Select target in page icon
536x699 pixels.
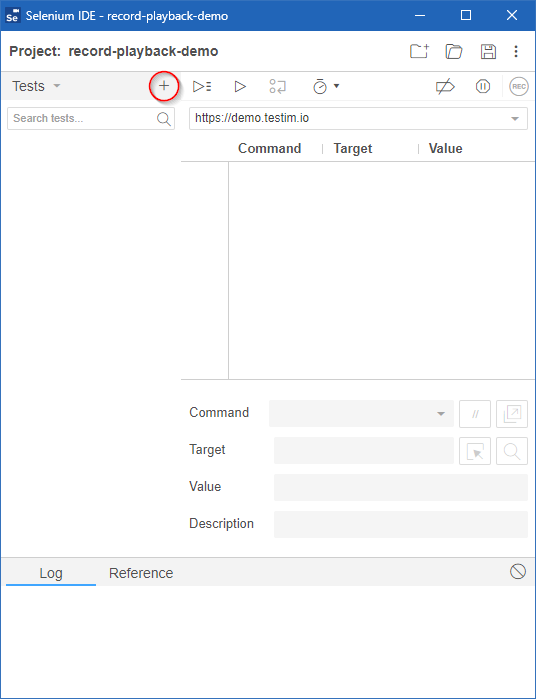(x=475, y=451)
